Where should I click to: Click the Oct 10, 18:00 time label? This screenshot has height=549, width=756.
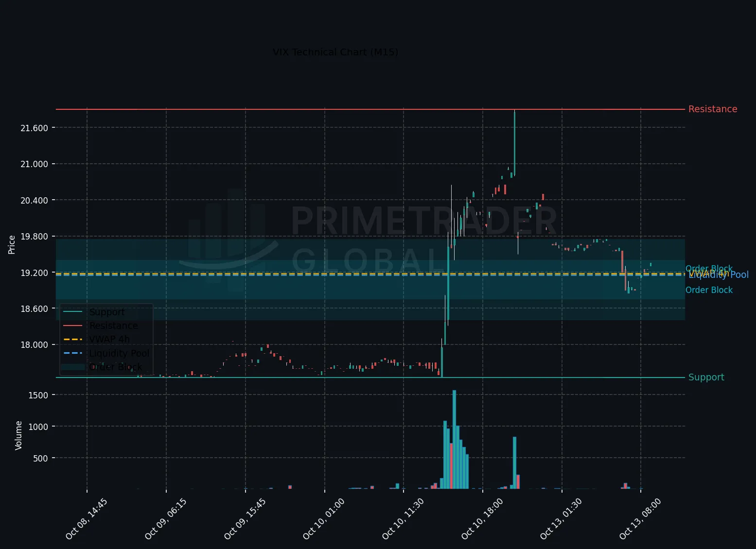(481, 518)
